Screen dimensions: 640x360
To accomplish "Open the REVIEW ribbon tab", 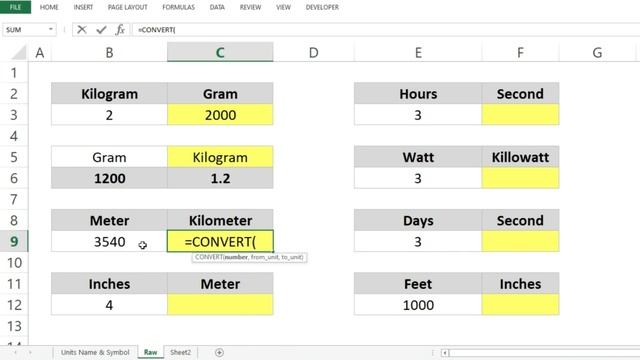I will click(250, 7).
